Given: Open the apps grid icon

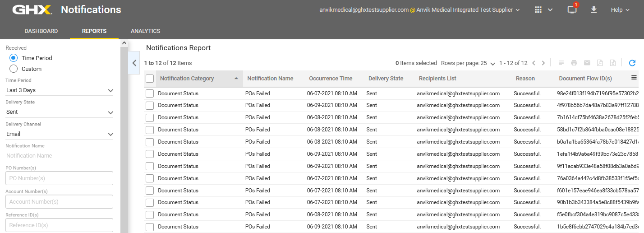Looking at the screenshot, I should (x=538, y=10).
